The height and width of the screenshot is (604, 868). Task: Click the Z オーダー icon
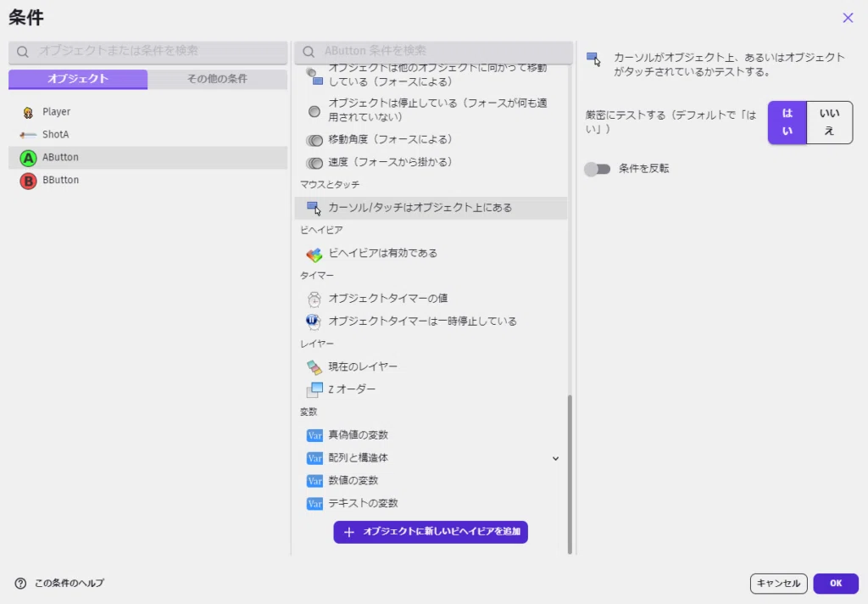tap(314, 389)
